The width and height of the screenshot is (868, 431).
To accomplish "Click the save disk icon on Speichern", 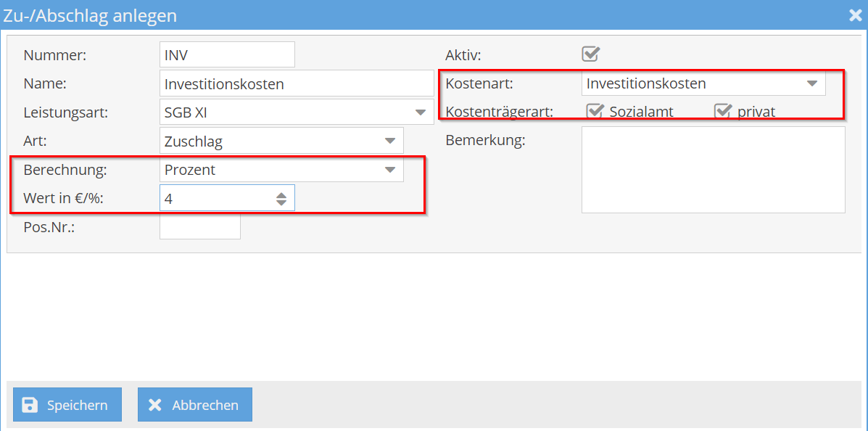I will point(30,404).
